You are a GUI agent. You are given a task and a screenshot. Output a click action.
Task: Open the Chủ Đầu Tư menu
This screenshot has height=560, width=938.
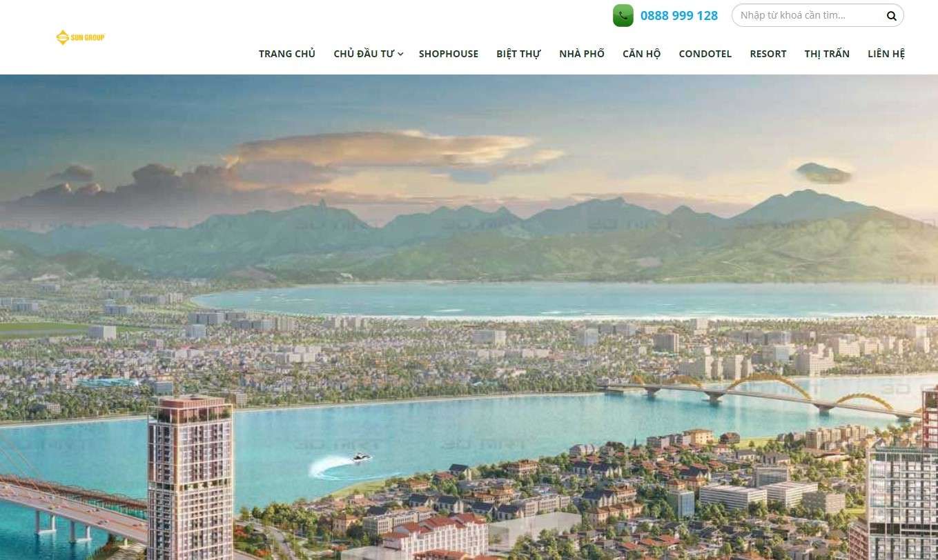coord(364,54)
